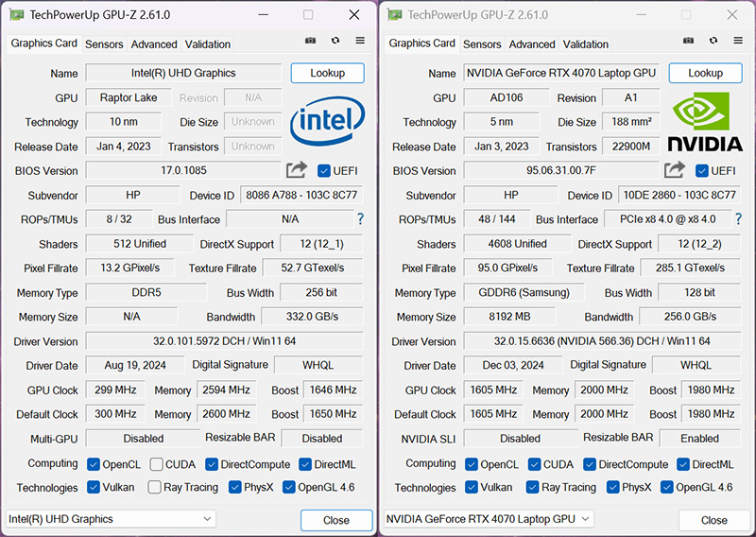Switch to Validation tab in NVIDIA window
The image size is (756, 537).
(x=585, y=44)
